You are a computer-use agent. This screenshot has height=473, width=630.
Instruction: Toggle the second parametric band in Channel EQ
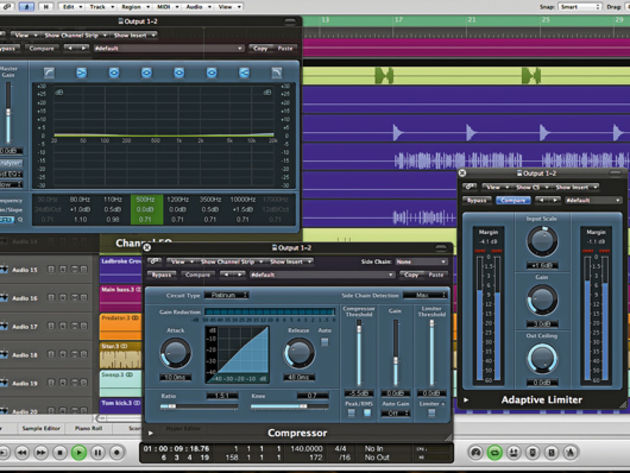click(147, 72)
